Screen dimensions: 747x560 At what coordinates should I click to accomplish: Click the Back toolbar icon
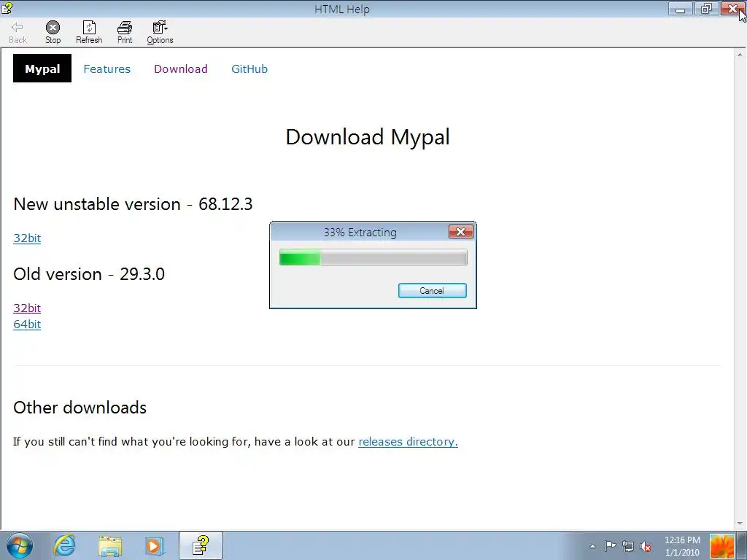(18, 32)
